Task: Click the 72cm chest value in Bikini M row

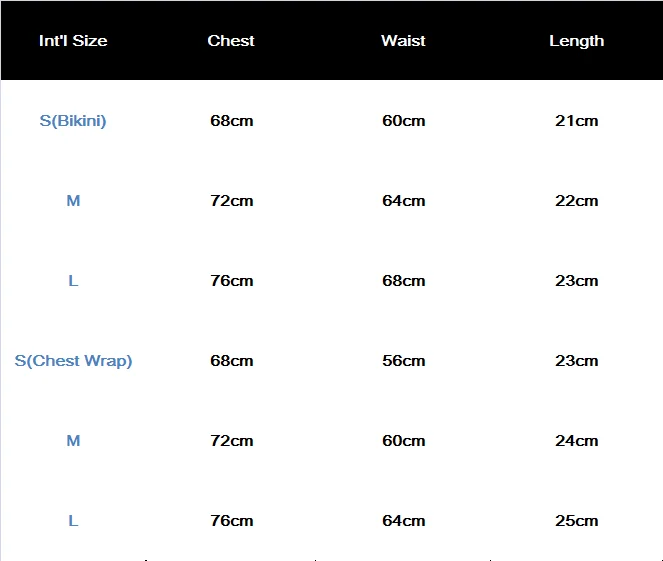Action: [232, 201]
